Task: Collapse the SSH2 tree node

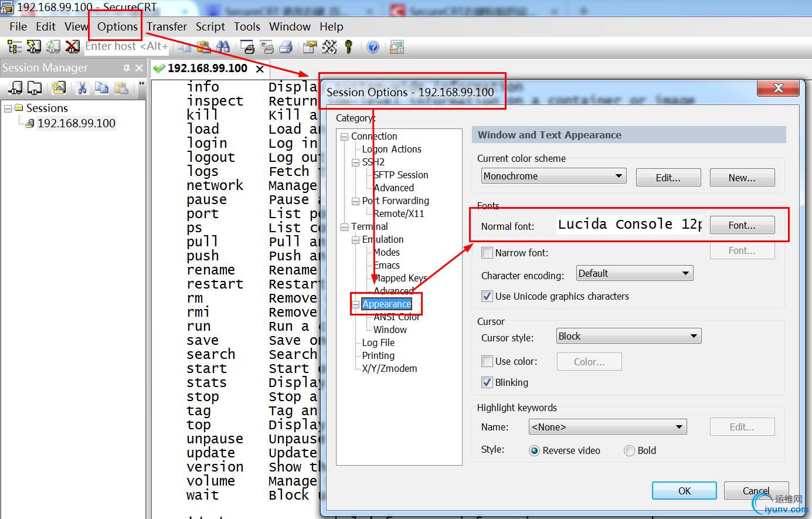Action: pyautogui.click(x=355, y=162)
